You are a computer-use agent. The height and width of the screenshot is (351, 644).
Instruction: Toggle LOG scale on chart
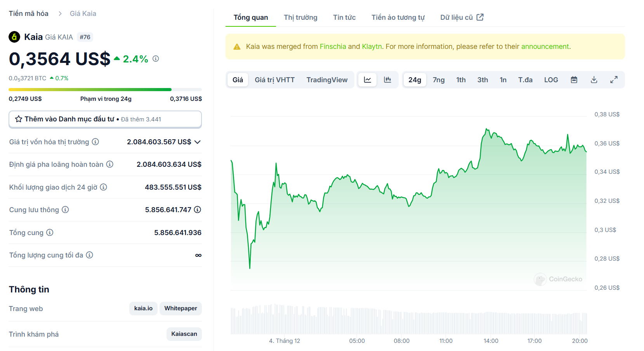point(551,80)
